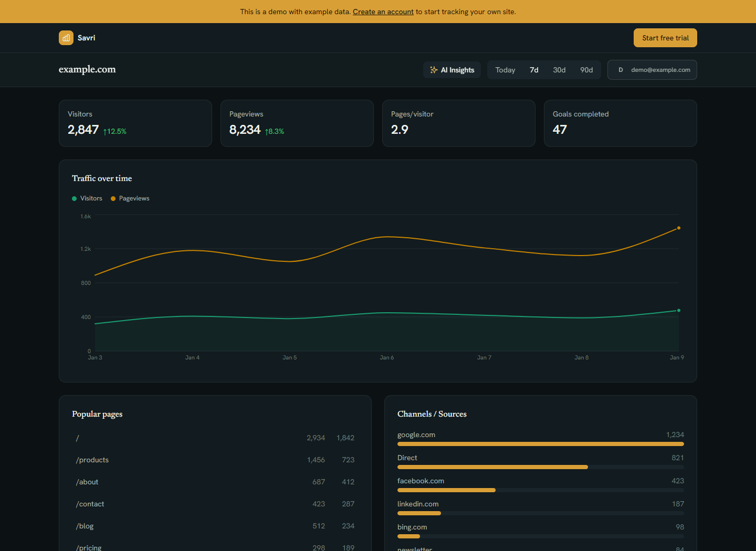This screenshot has height=551, width=756.
Task: Click the bing.com source label
Action: 412,527
